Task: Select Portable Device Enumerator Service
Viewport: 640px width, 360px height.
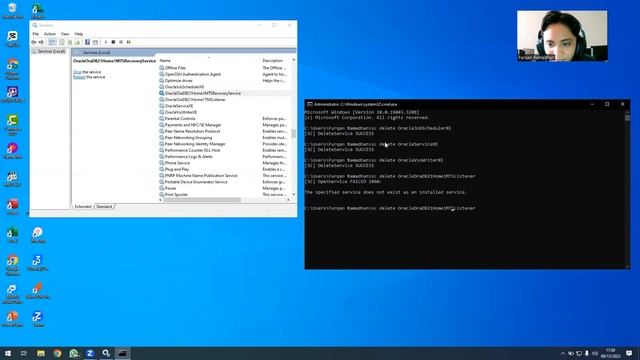Action: coord(224,182)
